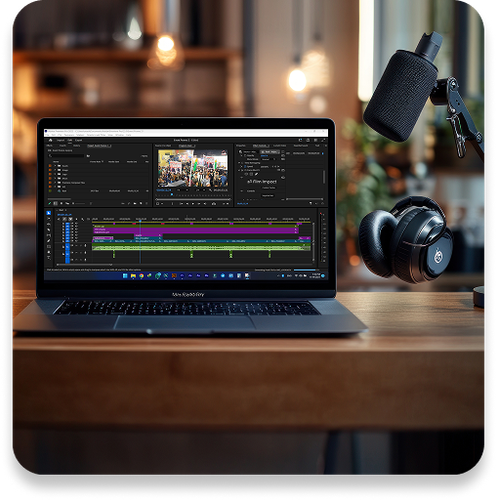Switch Project panel to Freeform View
This screenshot has width=497, height=500.
click(x=67, y=203)
